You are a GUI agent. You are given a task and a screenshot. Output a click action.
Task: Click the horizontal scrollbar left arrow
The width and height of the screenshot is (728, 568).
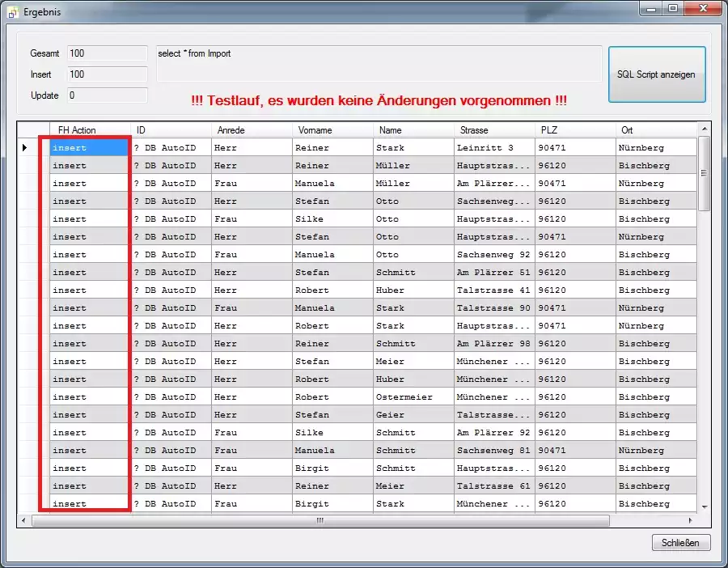[x=23, y=521]
